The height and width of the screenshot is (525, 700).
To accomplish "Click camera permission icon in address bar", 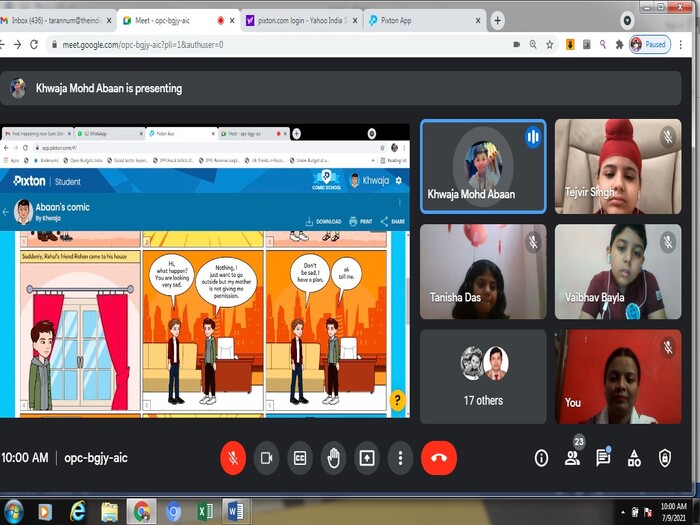I will click(x=517, y=45).
